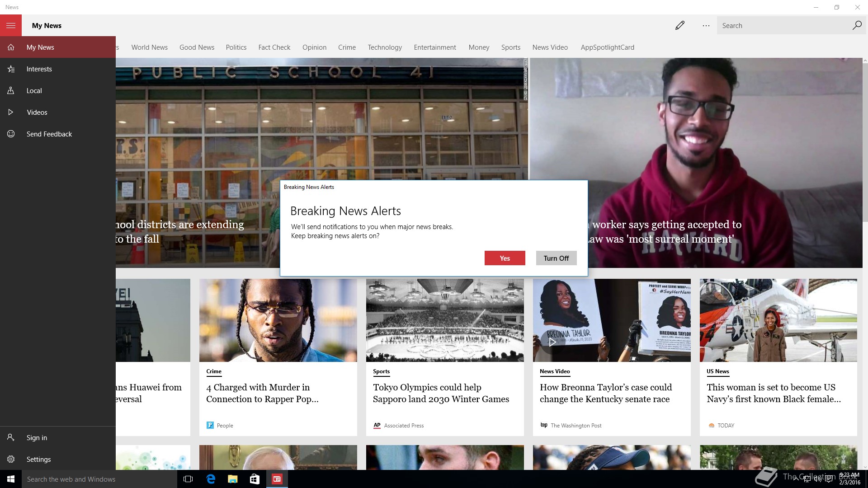The height and width of the screenshot is (488, 868).
Task: Click The Washington Post logo
Action: 544,425
